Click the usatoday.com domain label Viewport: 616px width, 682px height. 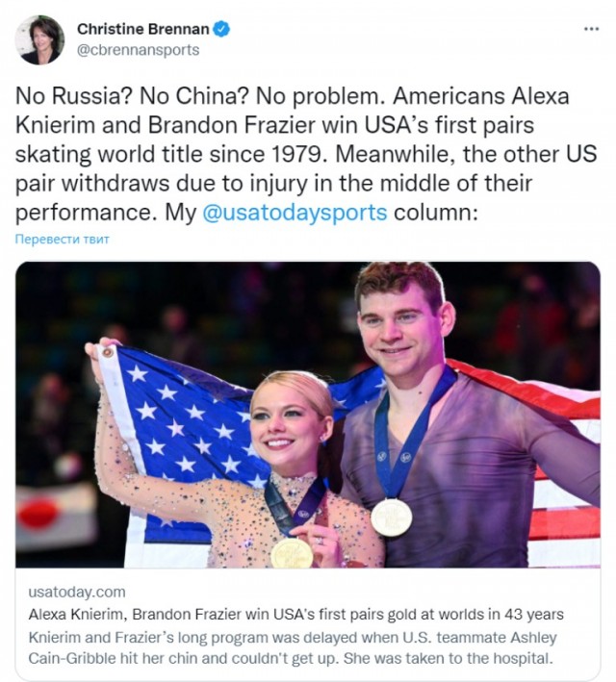tap(78, 591)
